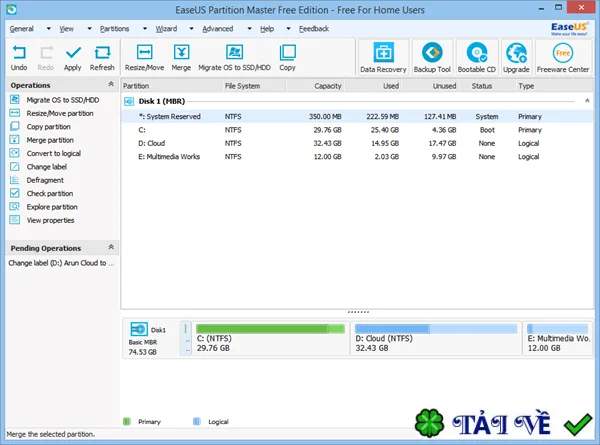Open the Wizard menu

(166, 29)
